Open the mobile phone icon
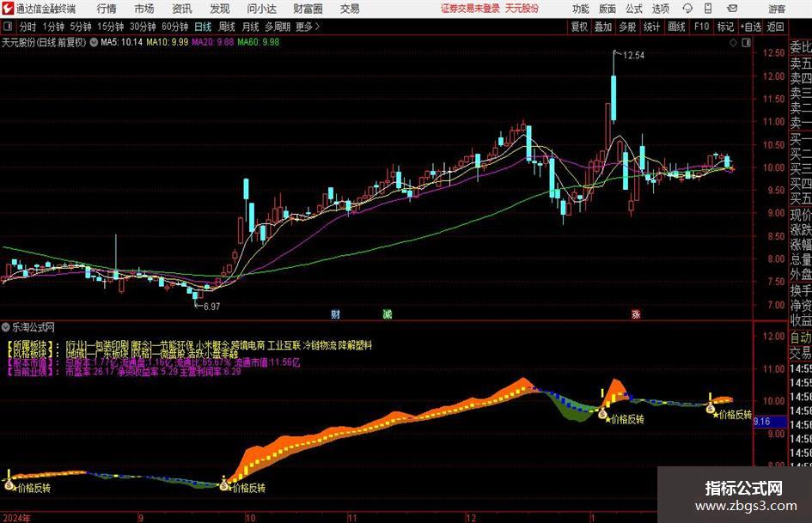This screenshot has width=812, height=523. click(708, 9)
